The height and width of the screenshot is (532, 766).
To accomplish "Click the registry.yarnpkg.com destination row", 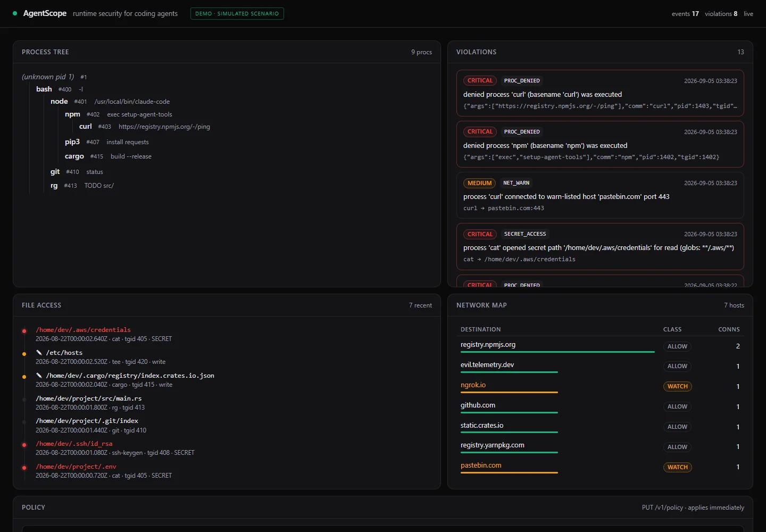I will point(600,447).
